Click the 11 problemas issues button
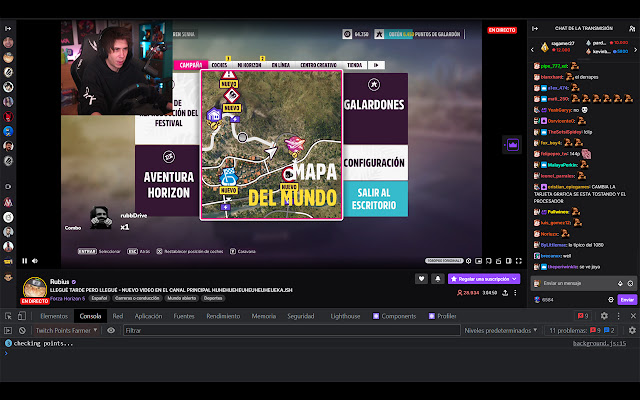Viewport: 640px width, 400px height. tap(582, 330)
